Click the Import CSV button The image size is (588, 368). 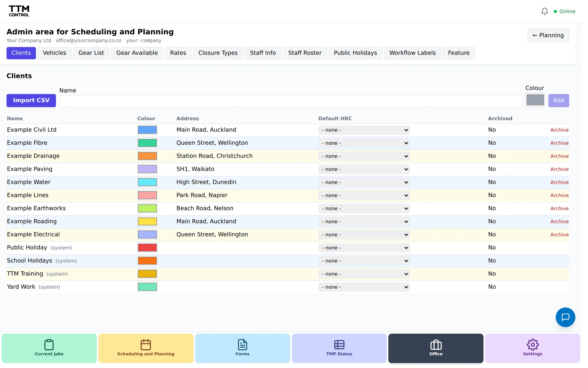point(31,100)
